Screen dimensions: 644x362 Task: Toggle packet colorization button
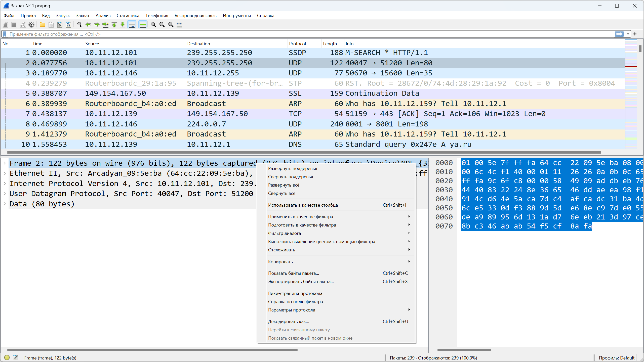pyautogui.click(x=143, y=25)
